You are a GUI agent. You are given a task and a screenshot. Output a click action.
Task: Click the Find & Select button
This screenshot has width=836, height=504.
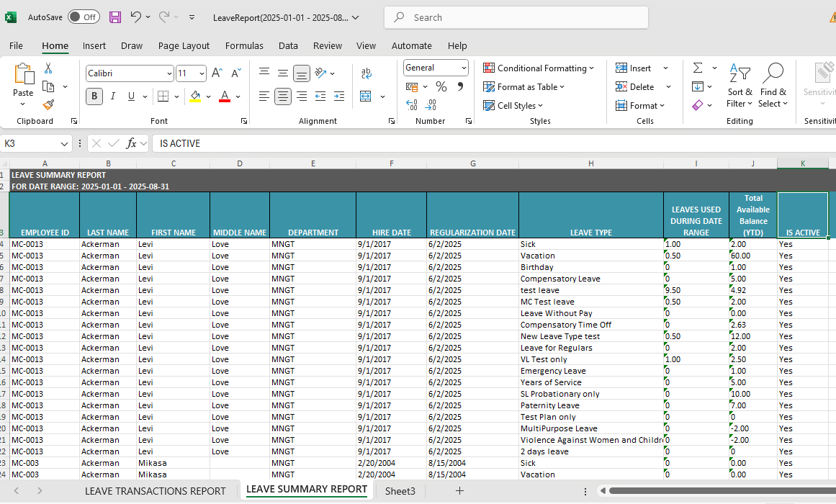773,85
